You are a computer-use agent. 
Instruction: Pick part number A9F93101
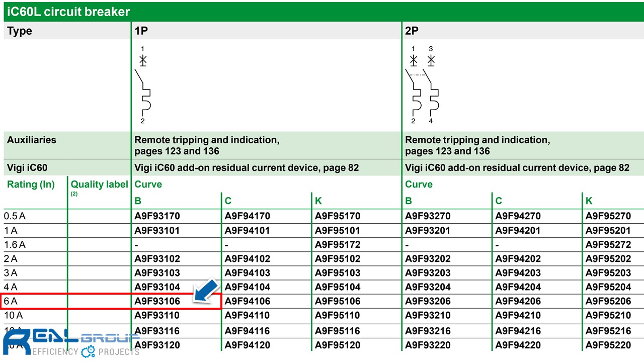coord(157,230)
